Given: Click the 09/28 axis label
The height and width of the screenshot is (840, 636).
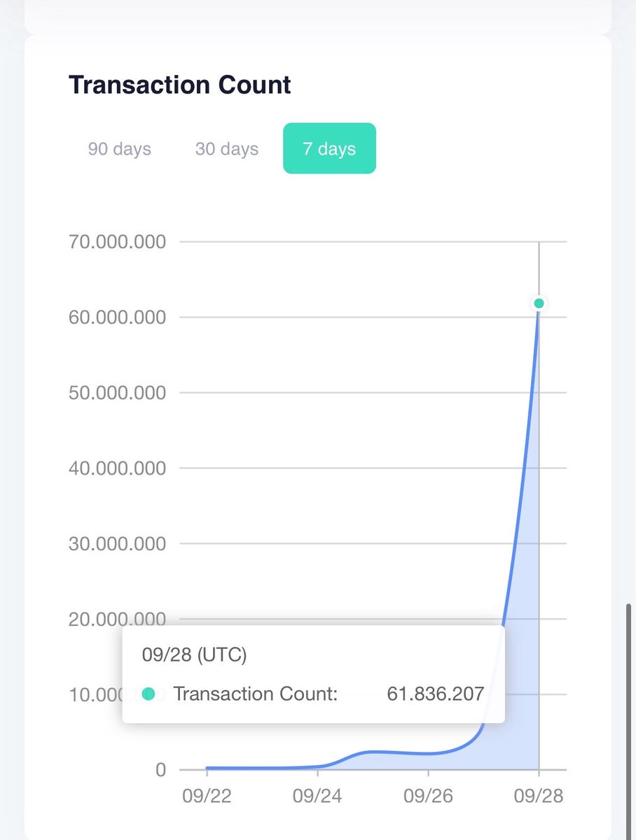Looking at the screenshot, I should 539,796.
